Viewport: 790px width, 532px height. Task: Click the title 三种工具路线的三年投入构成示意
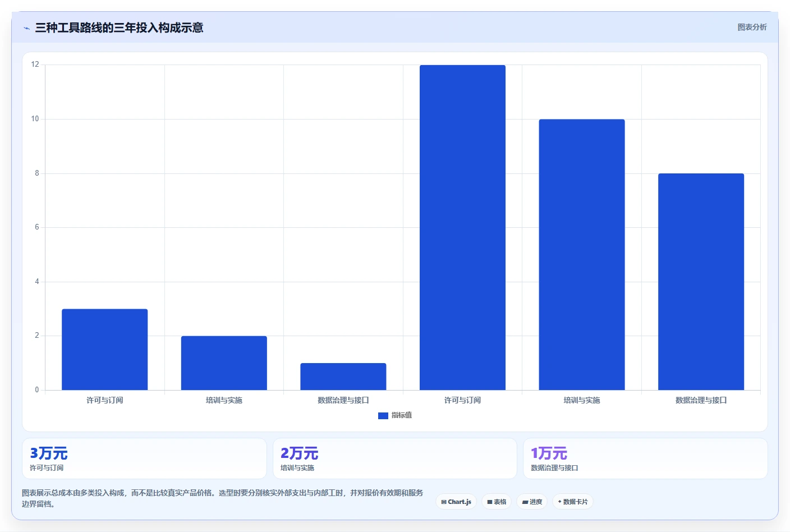pyautogui.click(x=119, y=27)
